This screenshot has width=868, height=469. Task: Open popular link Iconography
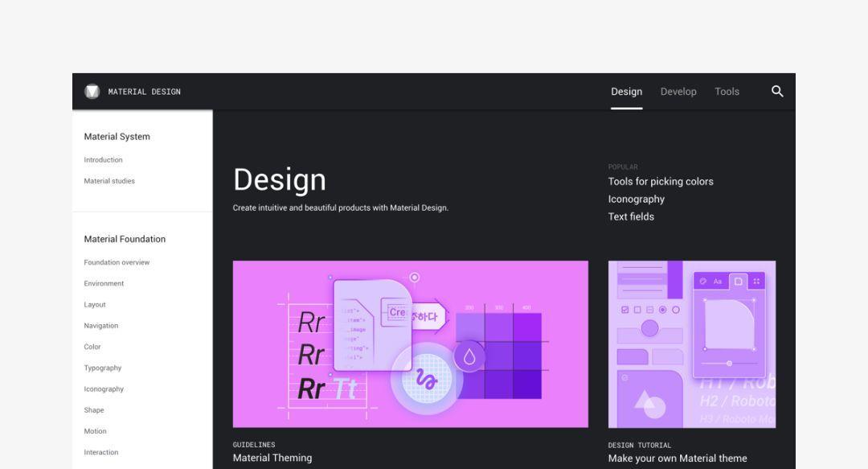point(636,199)
